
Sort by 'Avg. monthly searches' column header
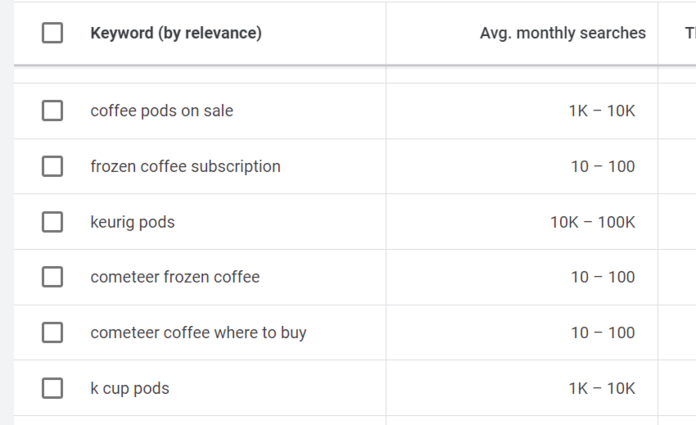562,33
